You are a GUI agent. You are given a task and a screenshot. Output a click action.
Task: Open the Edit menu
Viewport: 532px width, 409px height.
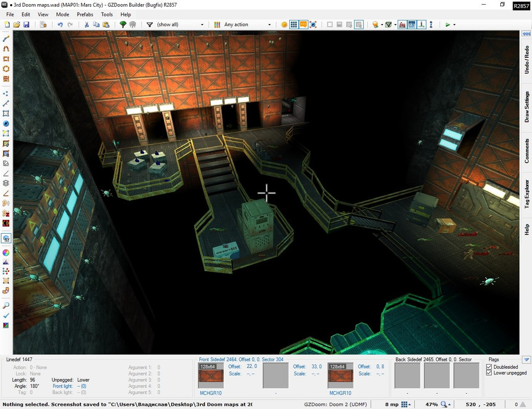(x=26, y=14)
